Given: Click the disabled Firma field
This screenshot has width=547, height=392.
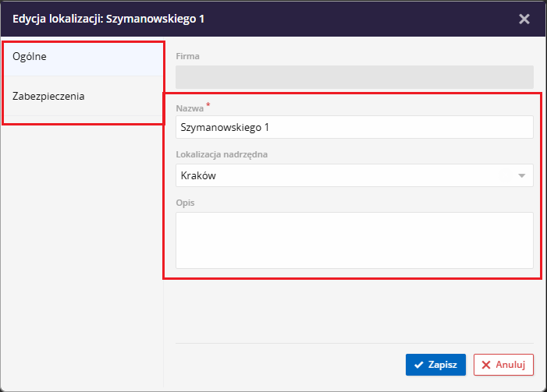Looking at the screenshot, I should coord(354,76).
